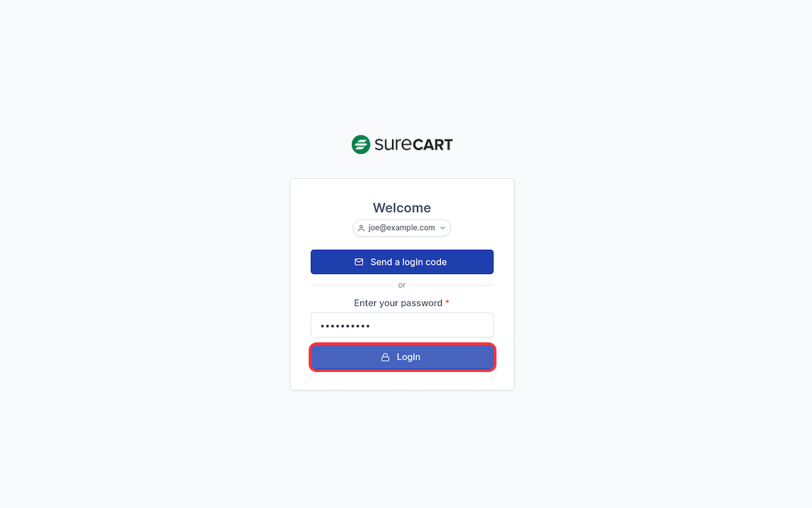Screen dimensions: 812x508
Task: Click the "or" divider text
Action: (x=402, y=285)
